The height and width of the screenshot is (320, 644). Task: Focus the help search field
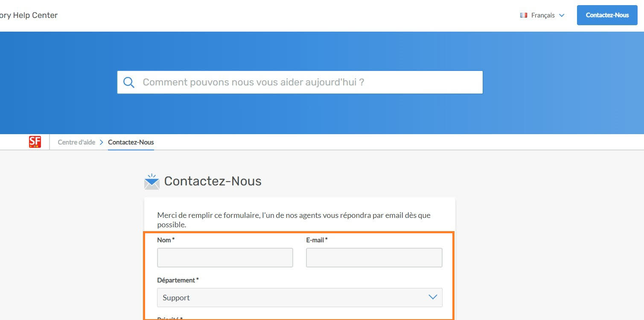[307, 82]
